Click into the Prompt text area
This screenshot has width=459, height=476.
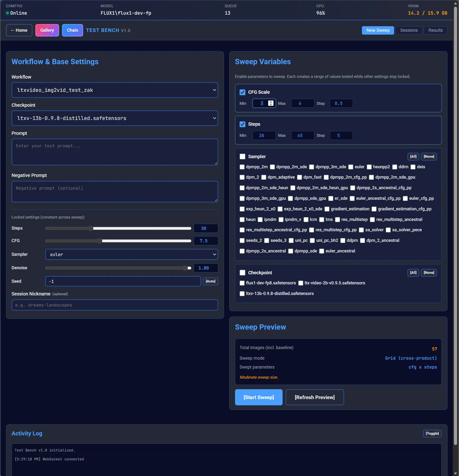pyautogui.click(x=115, y=152)
